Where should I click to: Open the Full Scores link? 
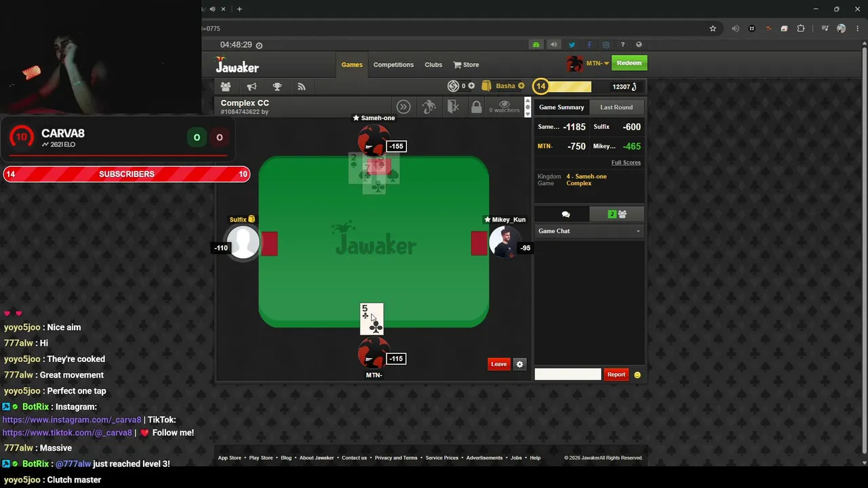[626, 163]
